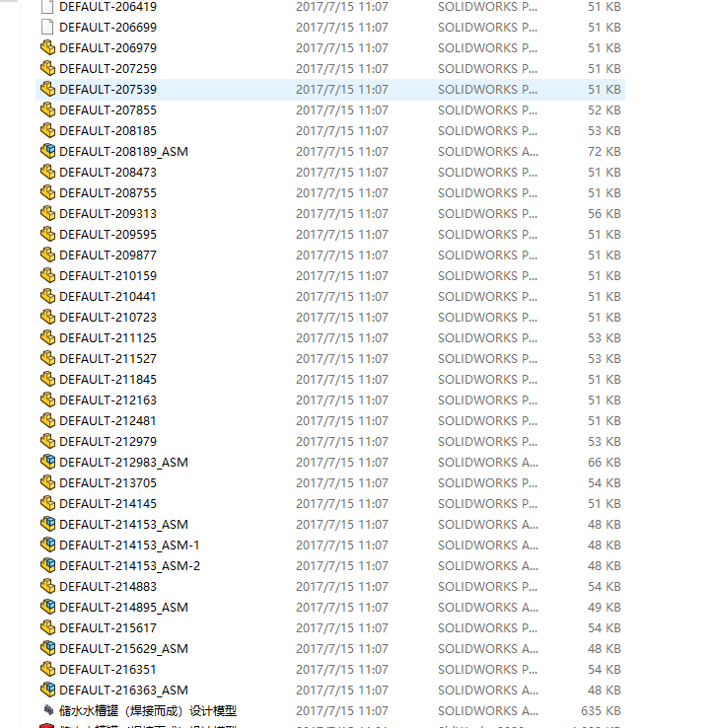Select file name DEFAULT-213705
Image resolution: width=715 pixels, height=728 pixels.
pyautogui.click(x=108, y=482)
